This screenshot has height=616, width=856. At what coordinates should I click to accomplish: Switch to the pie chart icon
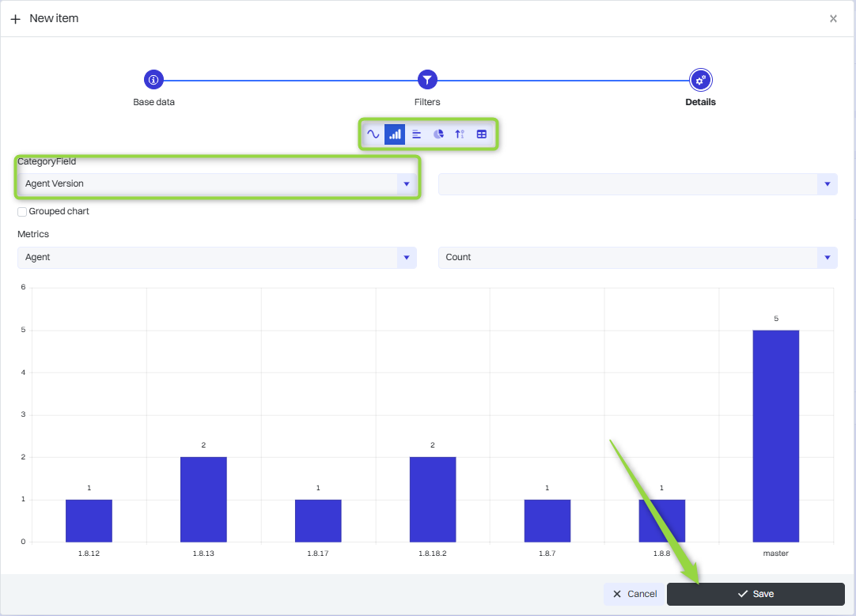[438, 134]
